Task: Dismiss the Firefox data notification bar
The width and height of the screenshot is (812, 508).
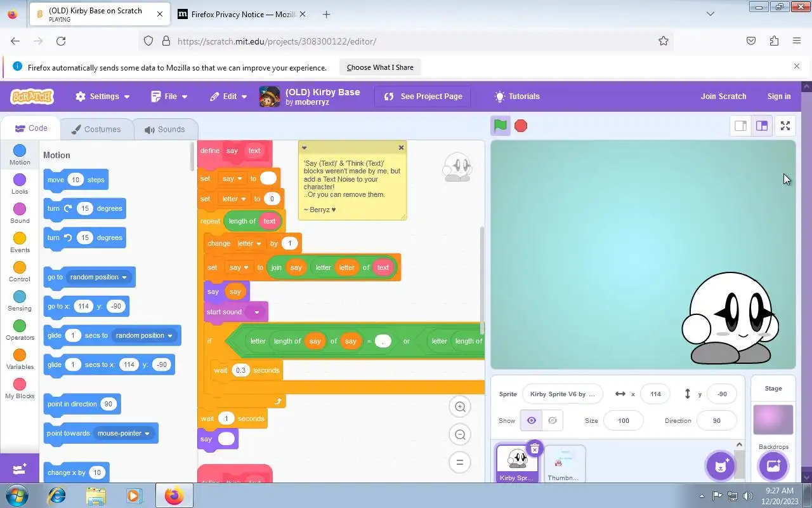Action: pos(797,66)
